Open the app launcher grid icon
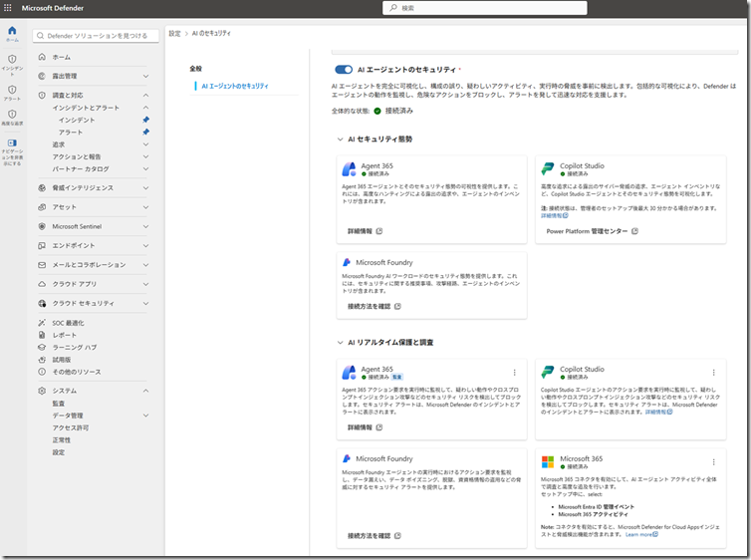This screenshot has width=751, height=560. 8,8
